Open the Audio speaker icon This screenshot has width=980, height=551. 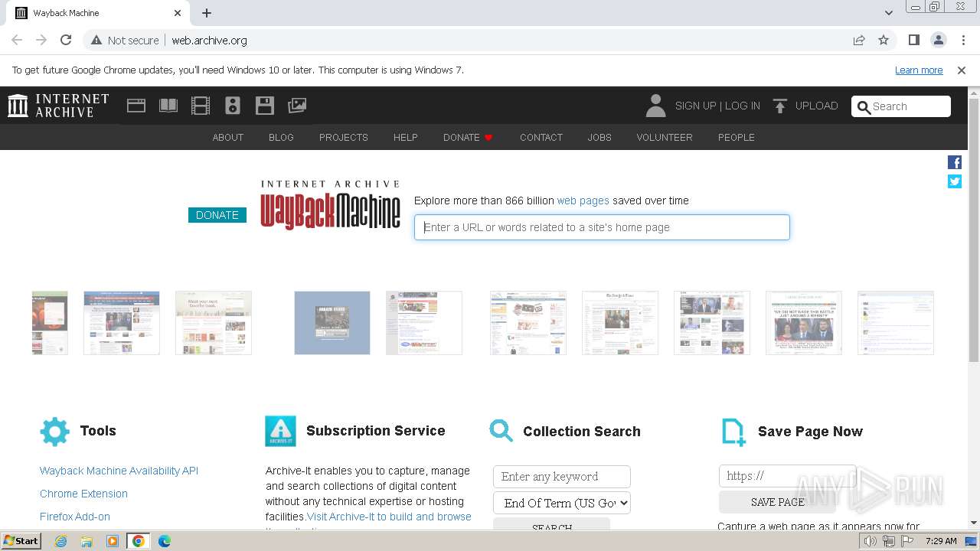233,106
